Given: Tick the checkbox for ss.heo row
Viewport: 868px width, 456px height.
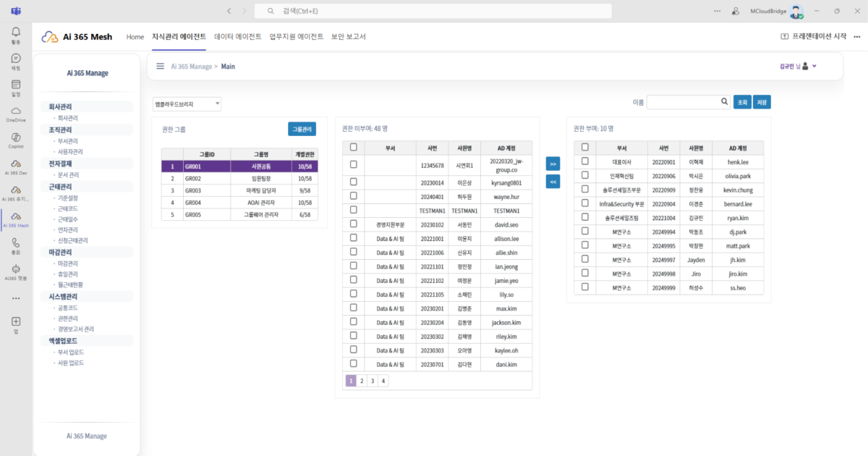Looking at the screenshot, I should (584, 287).
